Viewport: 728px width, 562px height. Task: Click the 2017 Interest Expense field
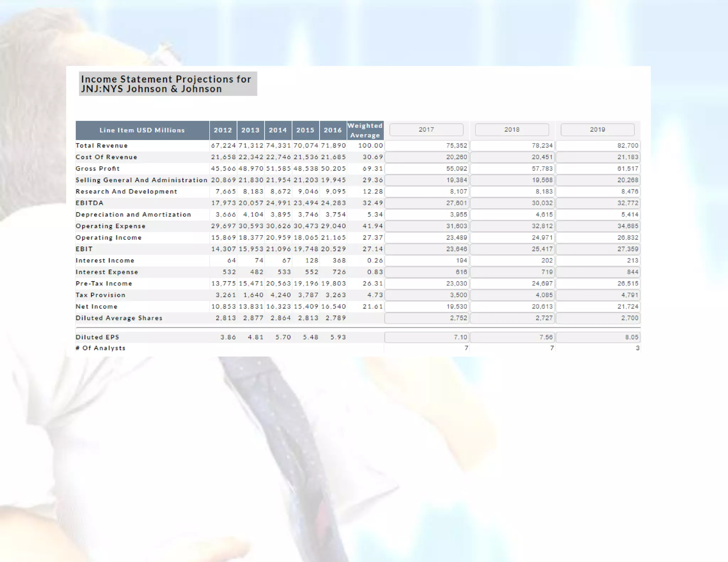click(x=427, y=272)
